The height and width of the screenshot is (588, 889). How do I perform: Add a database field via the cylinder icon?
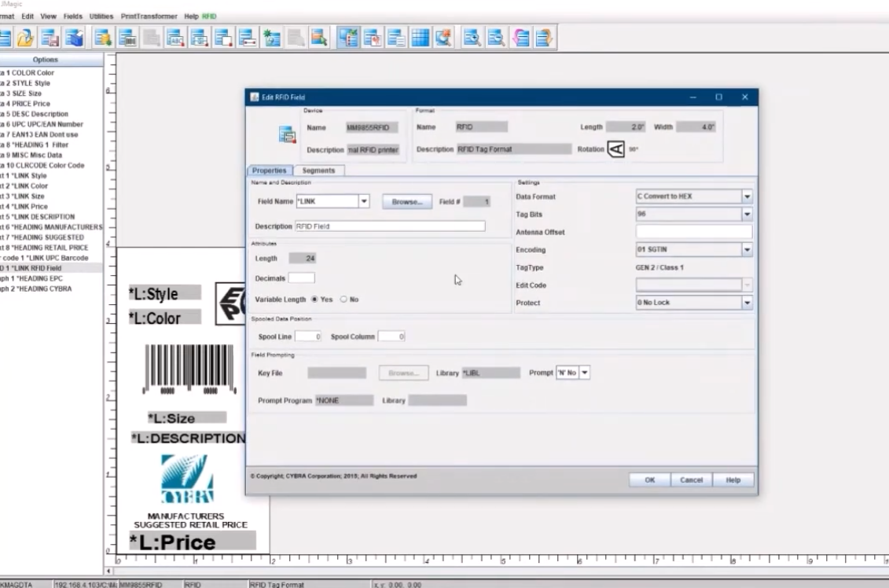(x=103, y=38)
